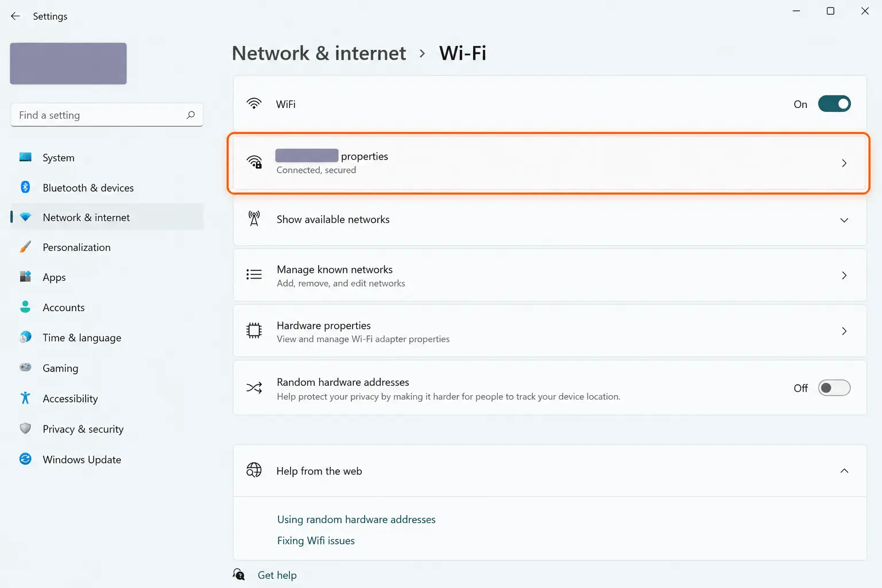Go back to Network & internet breadcrumb
Screen dimensions: 882x588
[319, 53]
